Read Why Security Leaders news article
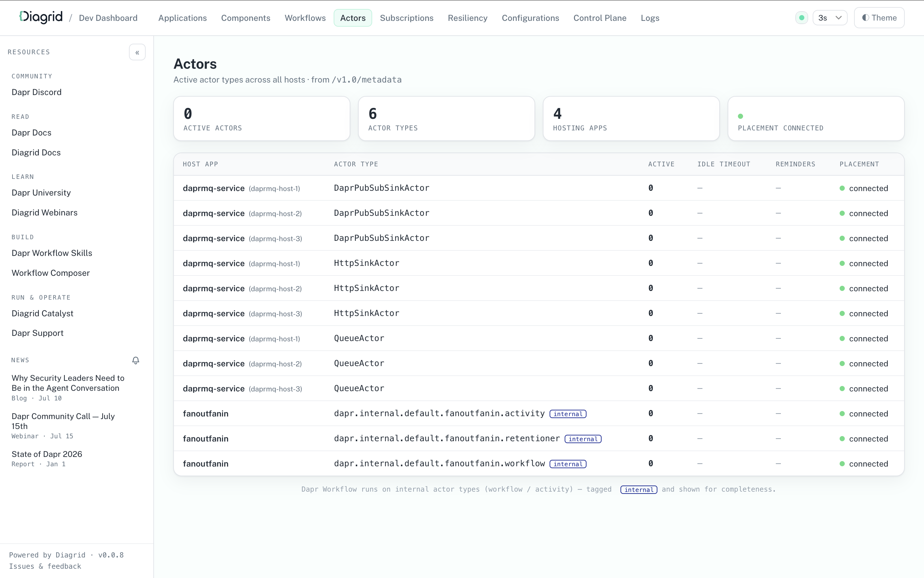924x578 pixels. click(x=68, y=387)
